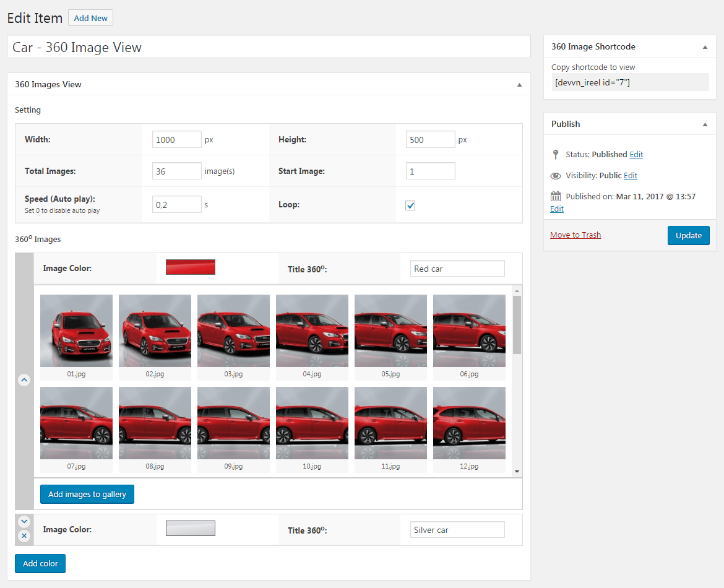Click the Total Images input field
Viewport: 724px width, 588px height.
(176, 171)
